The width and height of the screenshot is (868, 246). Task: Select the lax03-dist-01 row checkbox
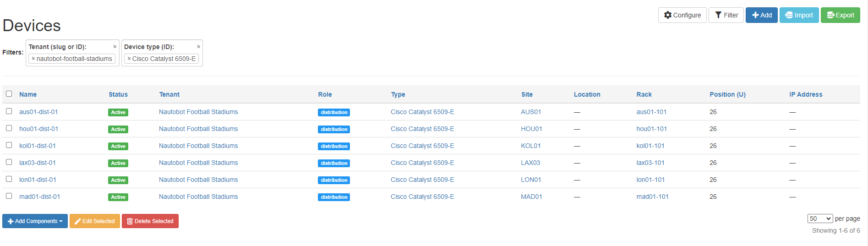tap(9, 162)
